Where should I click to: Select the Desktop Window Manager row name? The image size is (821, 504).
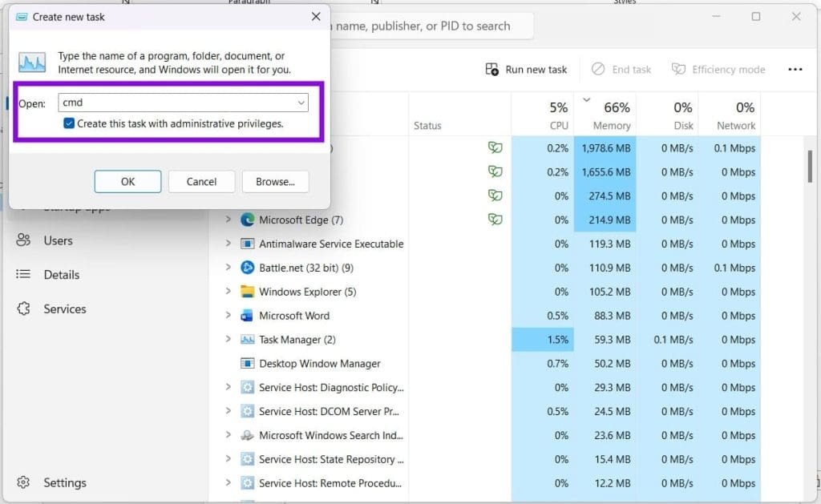tap(319, 364)
